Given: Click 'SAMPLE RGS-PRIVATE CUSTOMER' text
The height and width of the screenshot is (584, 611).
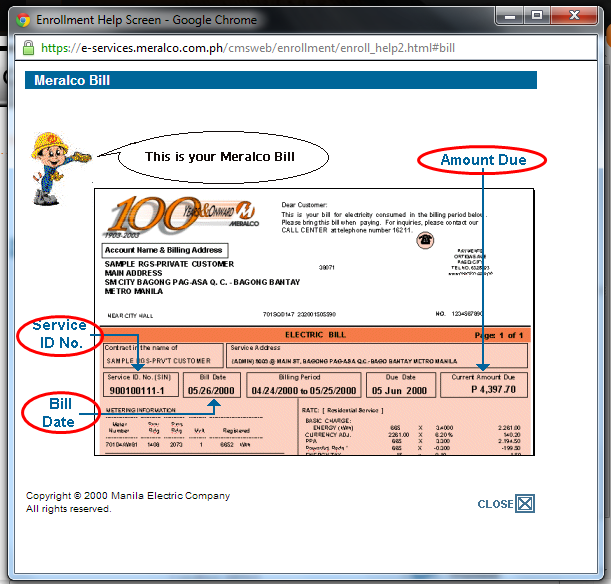Looking at the screenshot, I should (169, 264).
